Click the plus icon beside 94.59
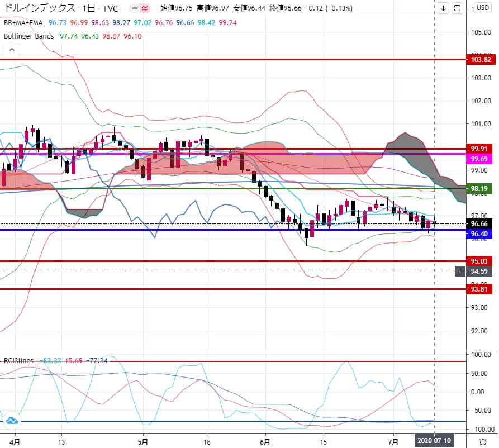Screen dimensions: 499x448 (460, 271)
